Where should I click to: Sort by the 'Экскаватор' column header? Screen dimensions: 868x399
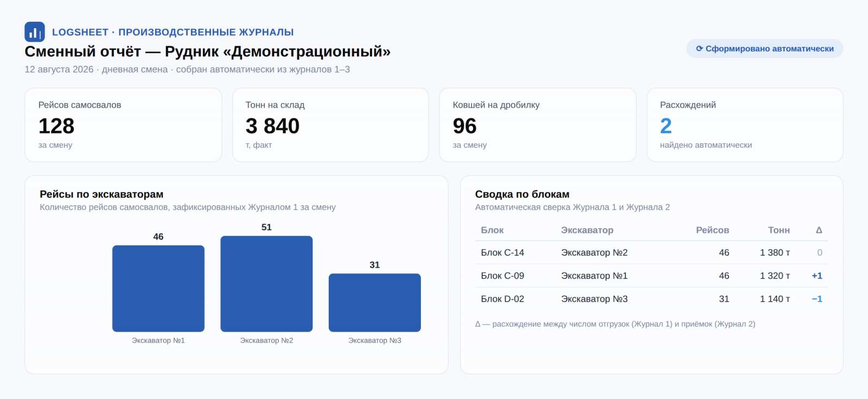(x=588, y=230)
